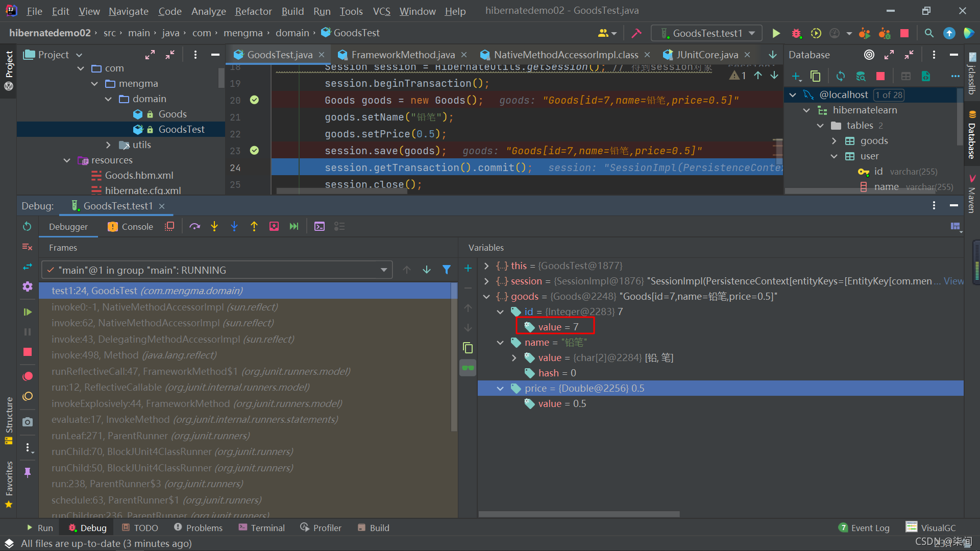980x551 pixels.
Task: Select Goods.hbm.xml in project tree
Action: [x=139, y=175]
